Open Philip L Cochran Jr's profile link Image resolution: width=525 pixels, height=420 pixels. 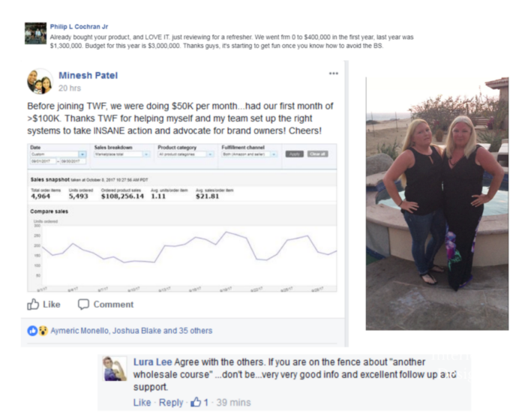[79, 26]
